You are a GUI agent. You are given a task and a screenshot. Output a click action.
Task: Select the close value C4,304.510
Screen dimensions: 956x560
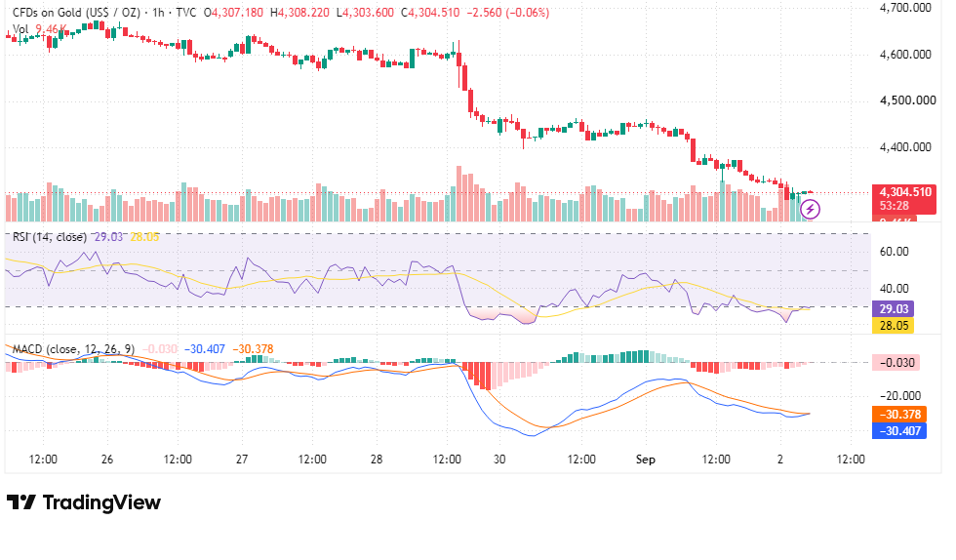[x=430, y=13]
